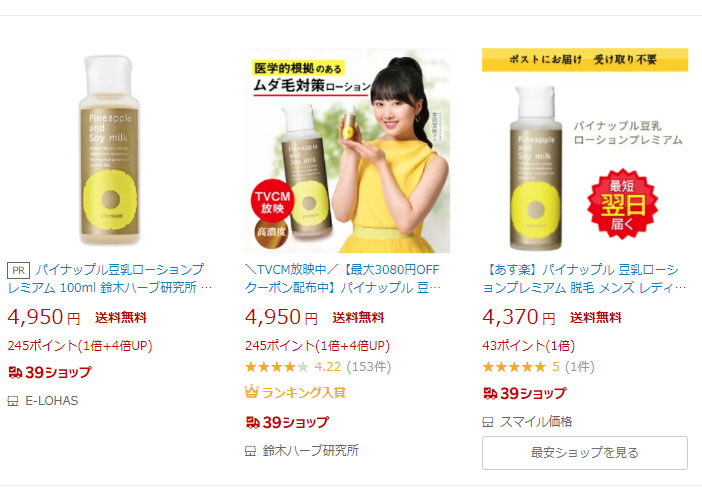Click the PR badge on first product

(x=18, y=270)
